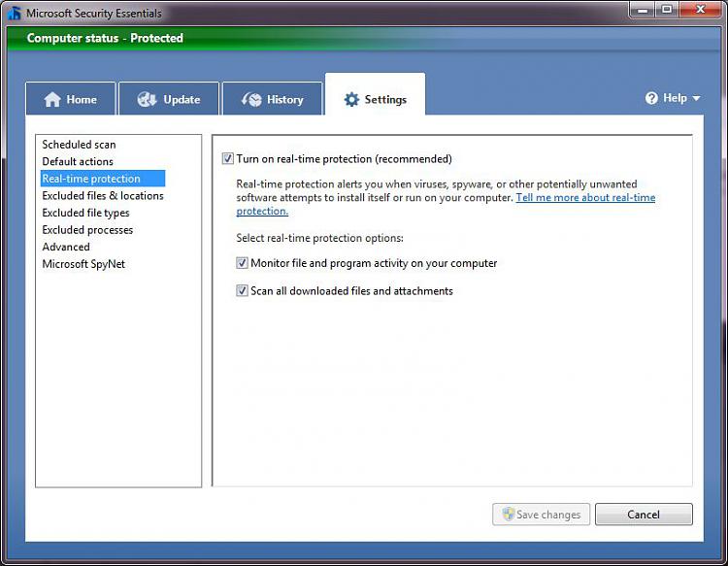Minimize the Security Essentials window
The image size is (728, 566).
643,10
